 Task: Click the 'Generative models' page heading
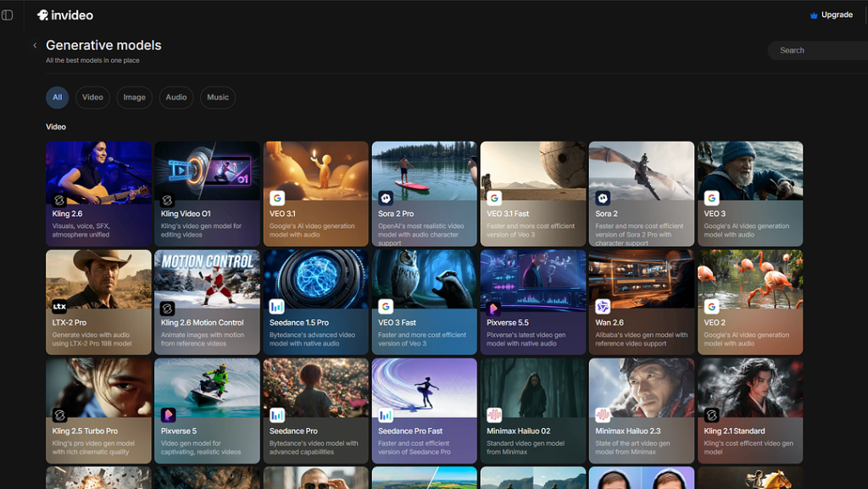pyautogui.click(x=103, y=46)
